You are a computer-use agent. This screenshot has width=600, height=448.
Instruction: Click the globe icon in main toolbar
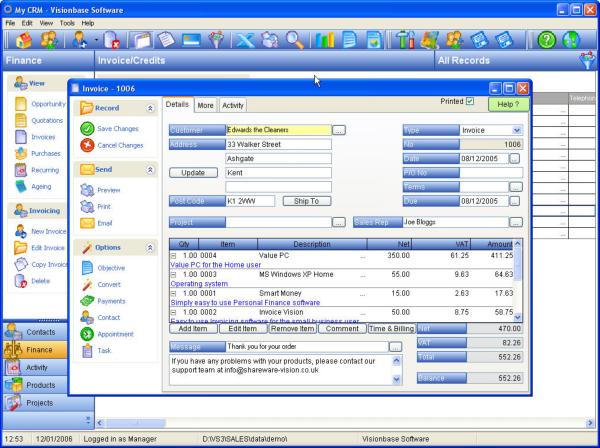coord(571,40)
